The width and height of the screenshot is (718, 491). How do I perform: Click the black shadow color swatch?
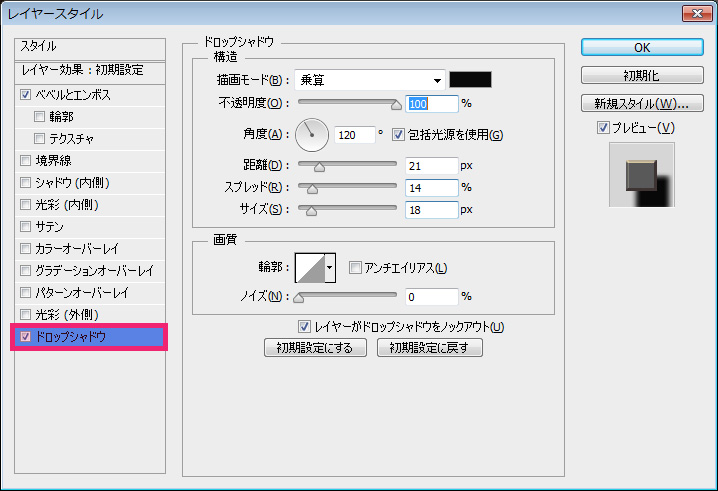pos(468,80)
